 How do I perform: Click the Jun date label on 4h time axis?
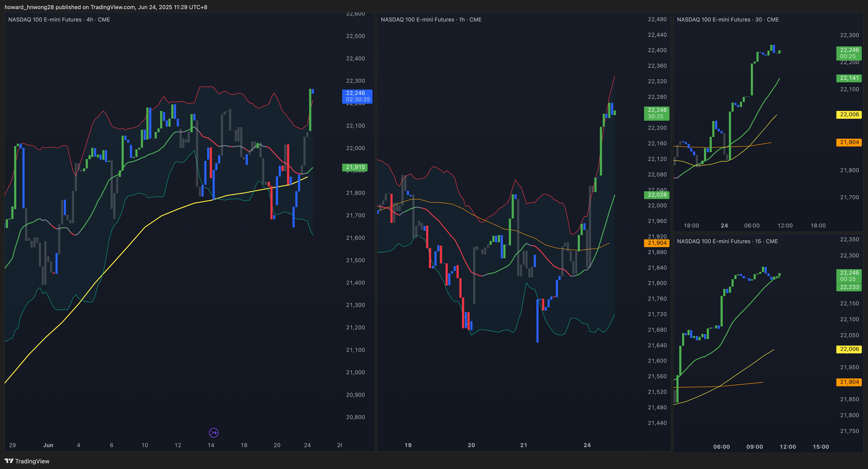point(48,445)
